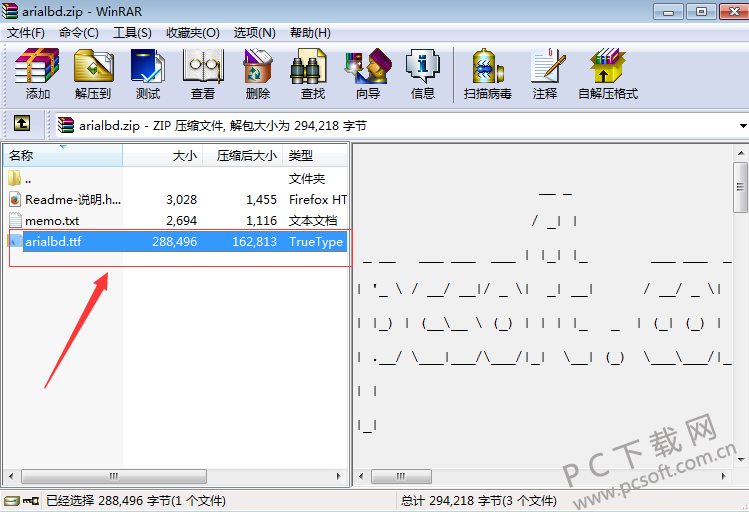This screenshot has width=749, height=512.
Task: Open the Tools (工具) menu
Action: 132,32
